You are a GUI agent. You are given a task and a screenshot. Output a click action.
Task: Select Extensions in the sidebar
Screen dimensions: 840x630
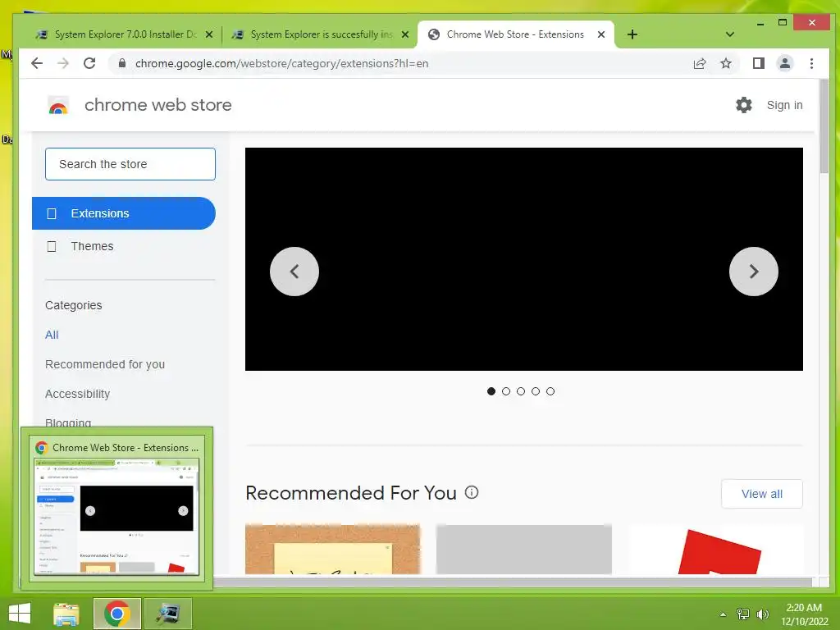pyautogui.click(x=124, y=213)
